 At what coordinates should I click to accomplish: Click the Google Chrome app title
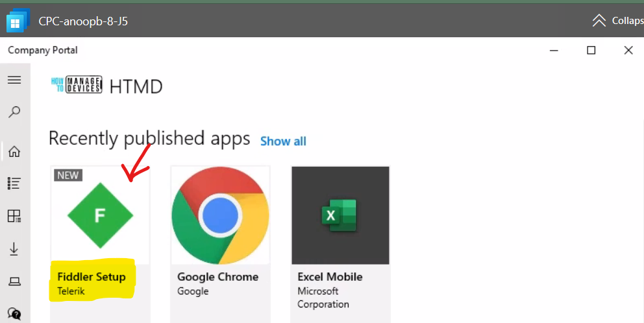point(217,276)
